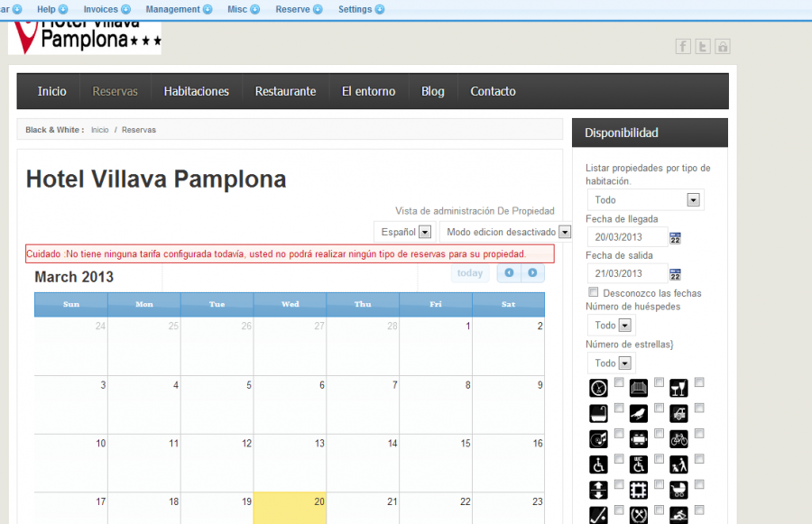812x524 pixels.
Task: Click the bicycle amenity icon
Action: (x=678, y=439)
